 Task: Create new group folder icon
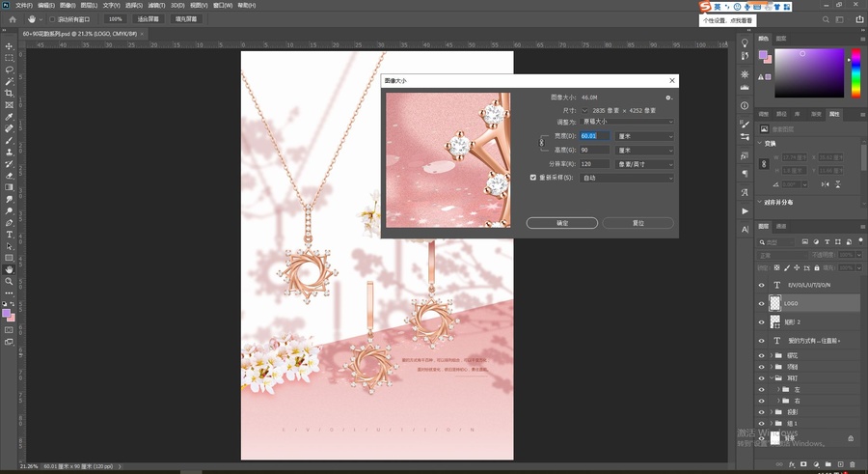tap(828, 464)
